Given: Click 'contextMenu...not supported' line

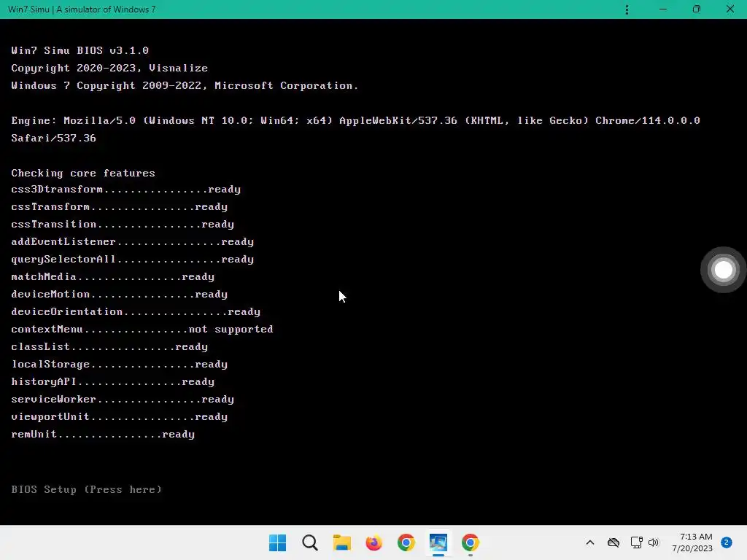Looking at the screenshot, I should click(142, 329).
